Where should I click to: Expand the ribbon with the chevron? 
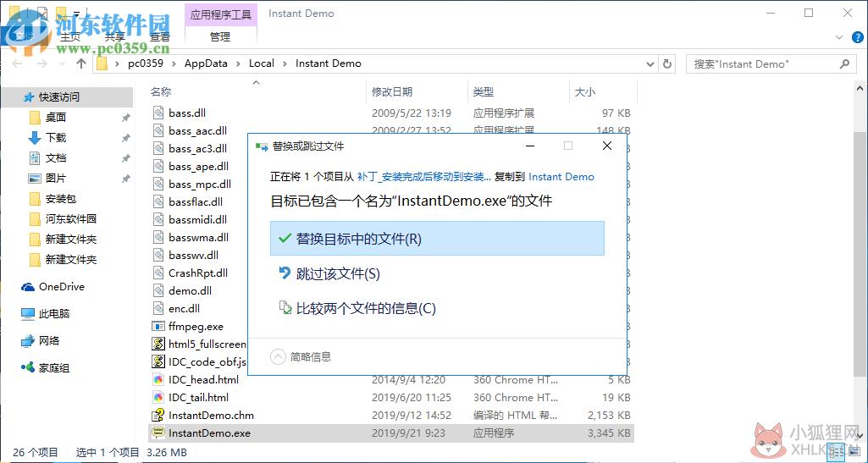tap(839, 37)
